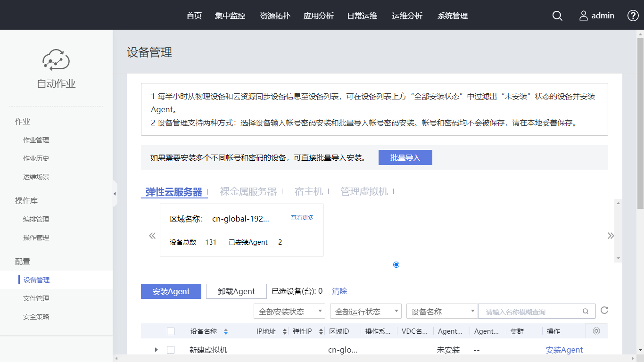The image size is (644, 362).
Task: Open the 全部安装状态 dropdown
Action: pyautogui.click(x=289, y=312)
